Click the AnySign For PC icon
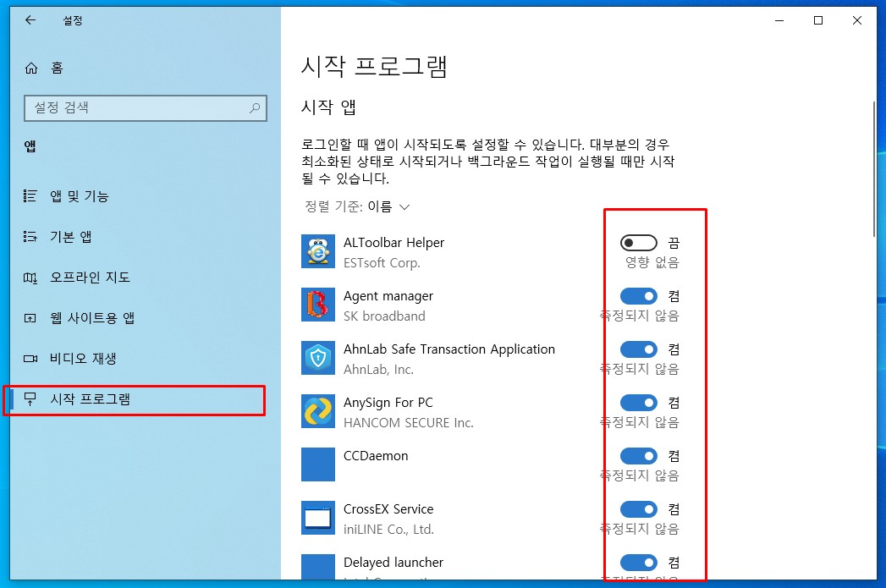This screenshot has height=588, width=886. pos(318,411)
